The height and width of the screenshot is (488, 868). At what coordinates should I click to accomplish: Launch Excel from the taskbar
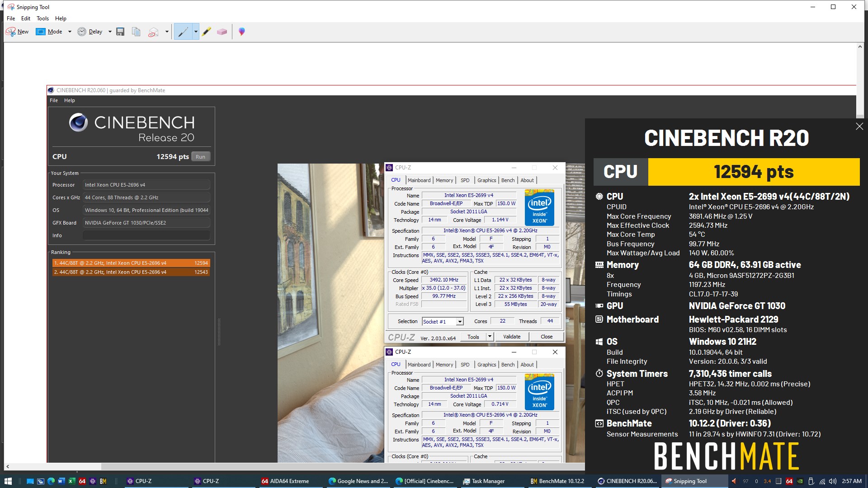click(x=71, y=481)
